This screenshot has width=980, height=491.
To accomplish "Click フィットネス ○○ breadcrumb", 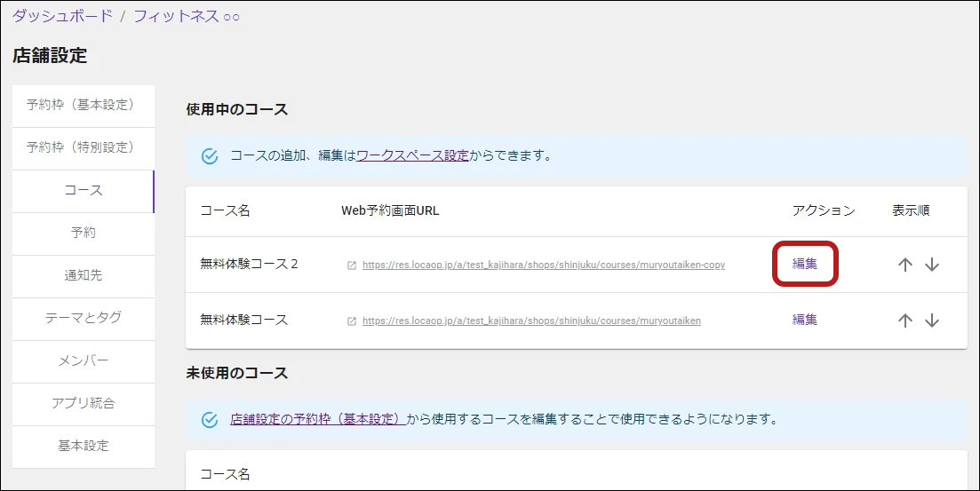I will [x=187, y=16].
